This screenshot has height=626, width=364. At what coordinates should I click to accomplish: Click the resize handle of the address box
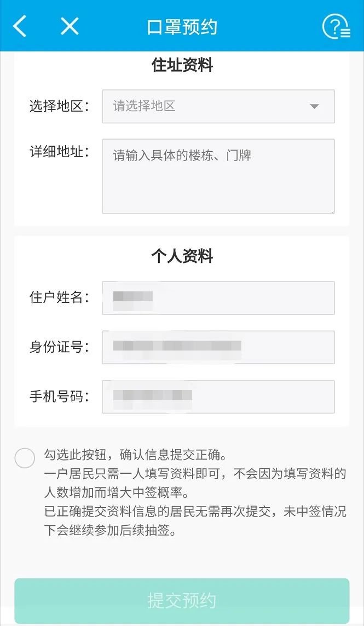(331, 210)
